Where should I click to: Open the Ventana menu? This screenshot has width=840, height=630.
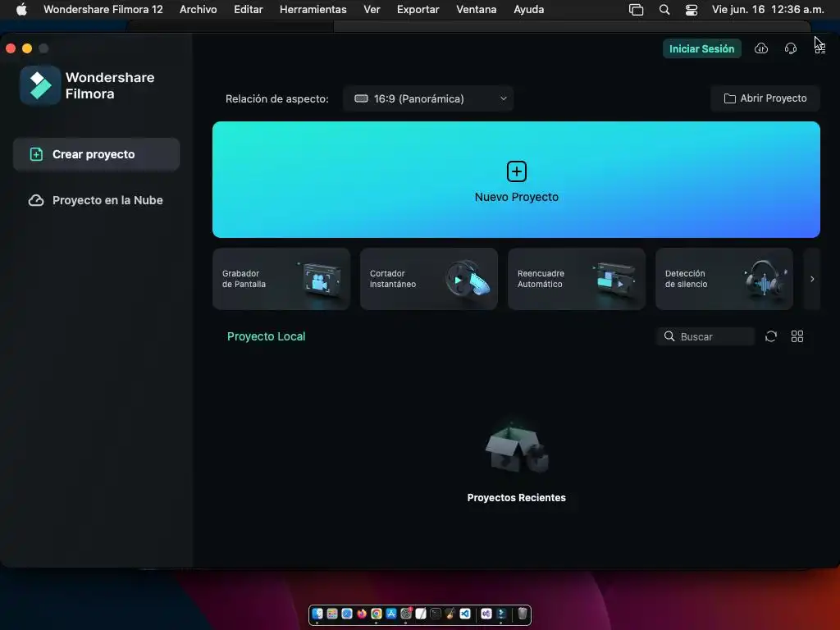tap(477, 10)
